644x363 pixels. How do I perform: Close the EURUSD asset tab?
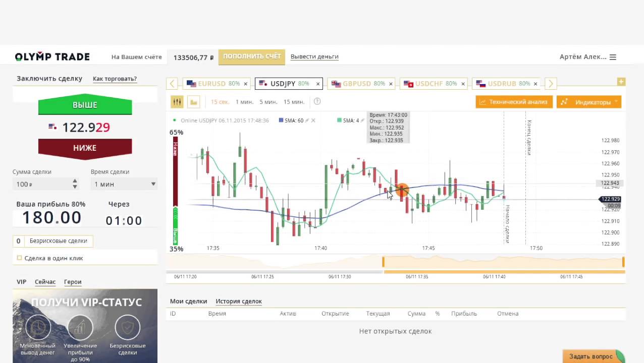point(246,84)
